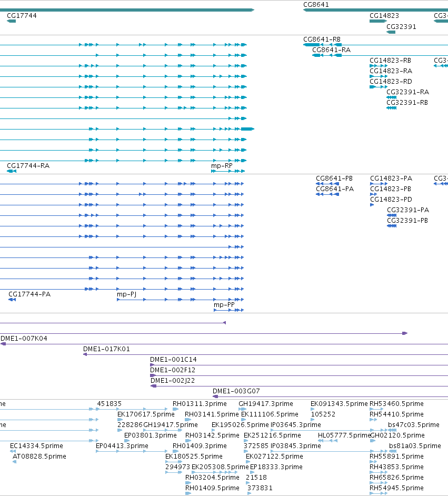Select the CG14823-PD protein label
The width and height of the screenshot is (448, 496).
point(391,199)
